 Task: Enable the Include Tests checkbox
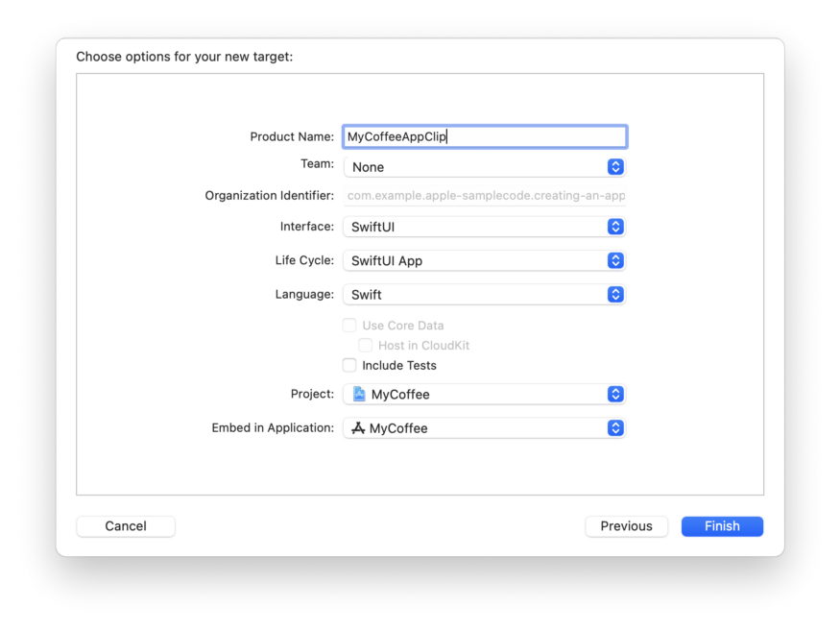pyautogui.click(x=349, y=365)
